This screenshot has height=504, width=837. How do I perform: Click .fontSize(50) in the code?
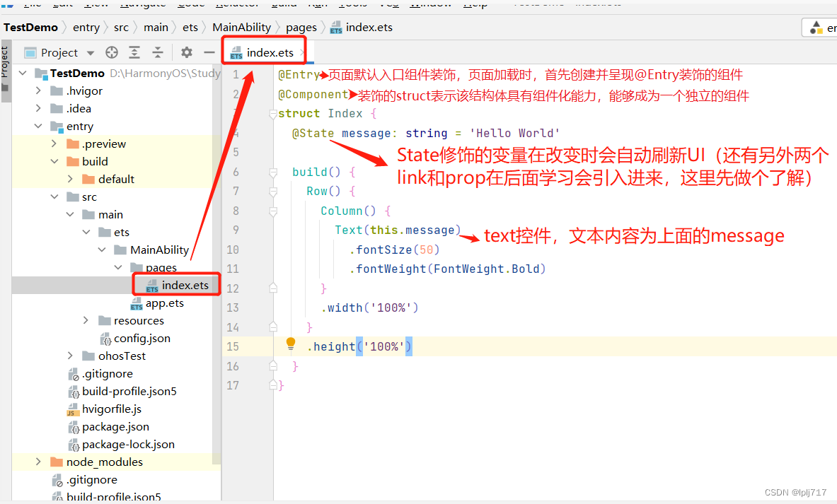click(x=395, y=250)
